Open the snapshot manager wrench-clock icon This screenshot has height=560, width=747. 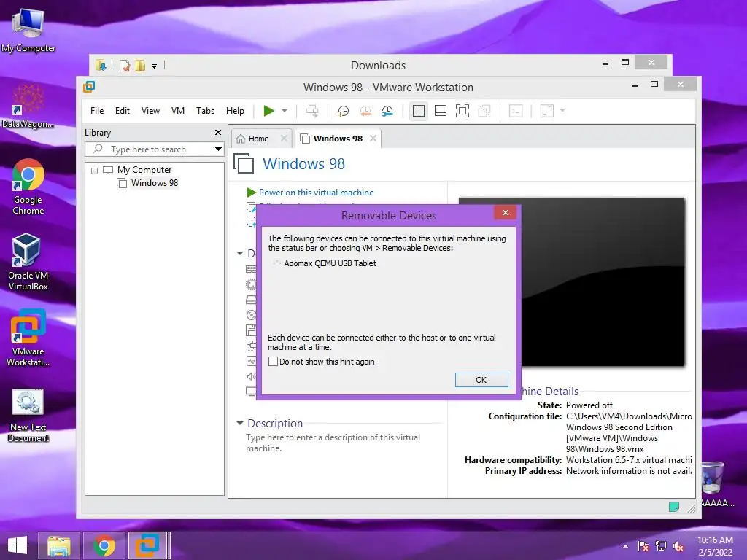[387, 111]
